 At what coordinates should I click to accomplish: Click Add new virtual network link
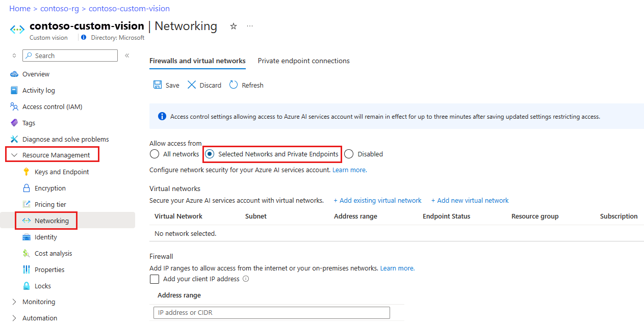470,200
